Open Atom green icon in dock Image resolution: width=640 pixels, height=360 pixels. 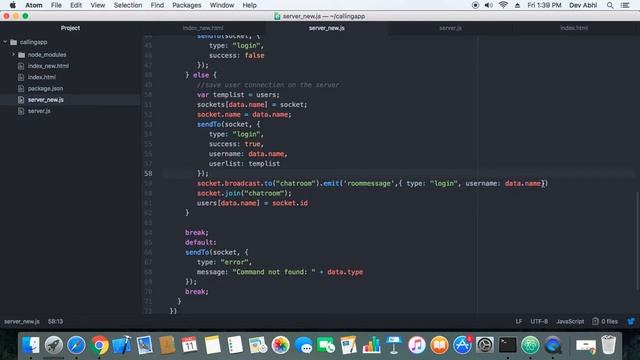pyautogui.click(x=530, y=345)
